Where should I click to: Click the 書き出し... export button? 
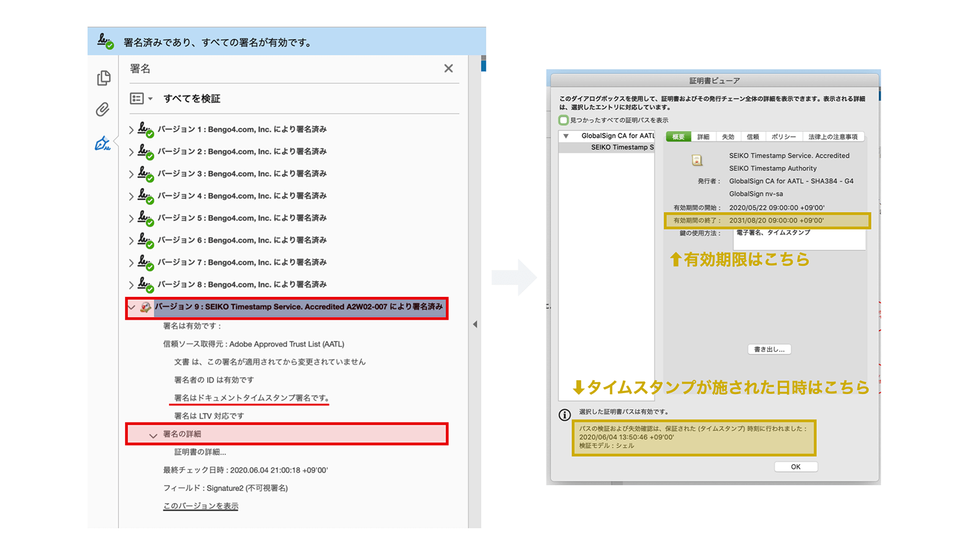[769, 349]
